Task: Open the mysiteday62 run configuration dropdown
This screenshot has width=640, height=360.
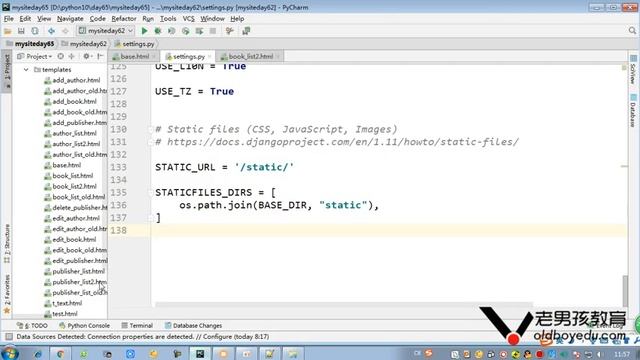Action: click(106, 31)
